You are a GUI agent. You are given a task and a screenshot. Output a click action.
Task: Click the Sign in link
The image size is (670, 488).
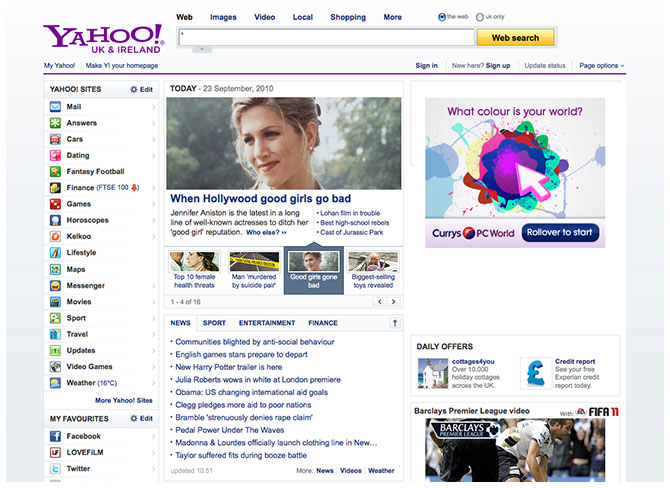(x=426, y=65)
